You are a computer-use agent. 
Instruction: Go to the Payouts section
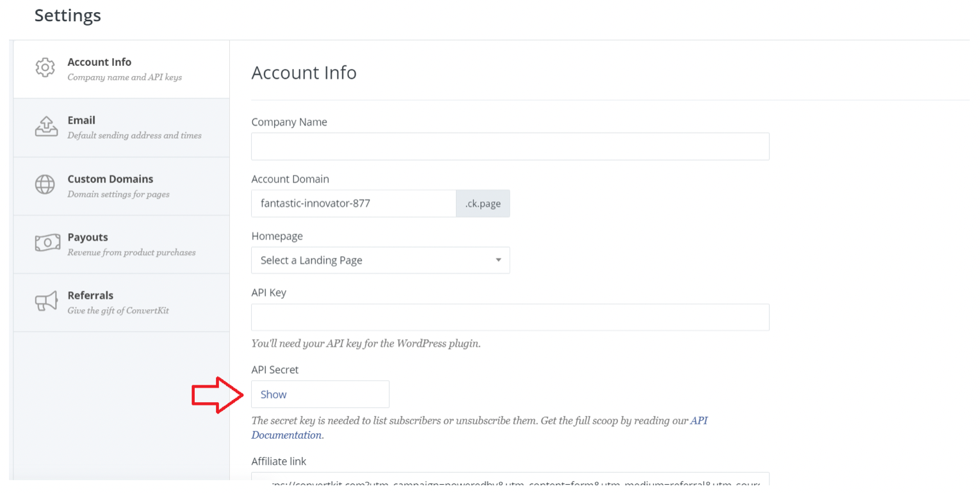(121, 244)
